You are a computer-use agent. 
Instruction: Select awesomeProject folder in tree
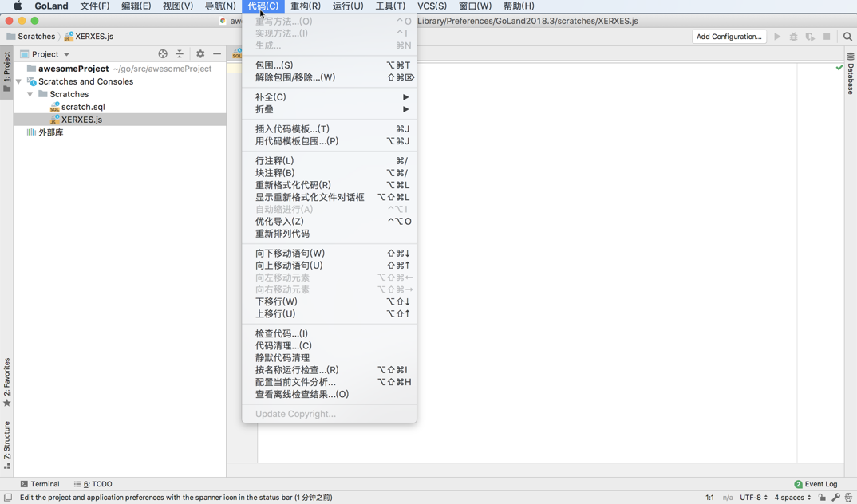[x=73, y=69]
